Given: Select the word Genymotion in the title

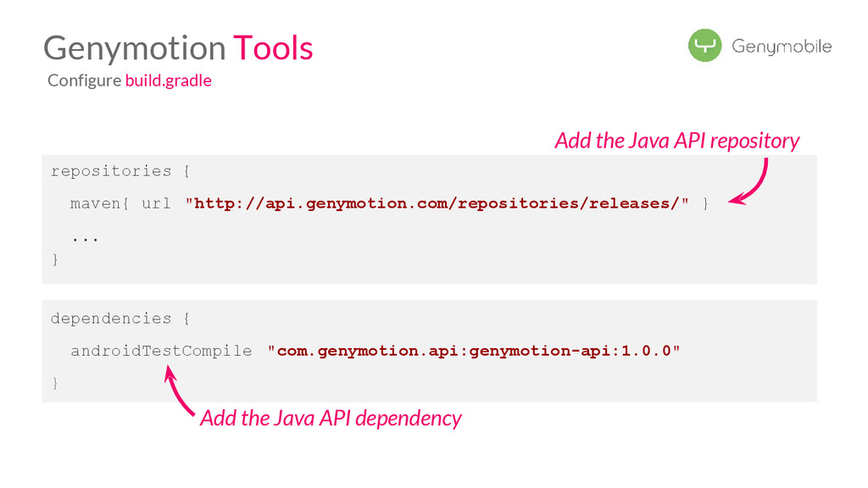Looking at the screenshot, I should pos(134,48).
